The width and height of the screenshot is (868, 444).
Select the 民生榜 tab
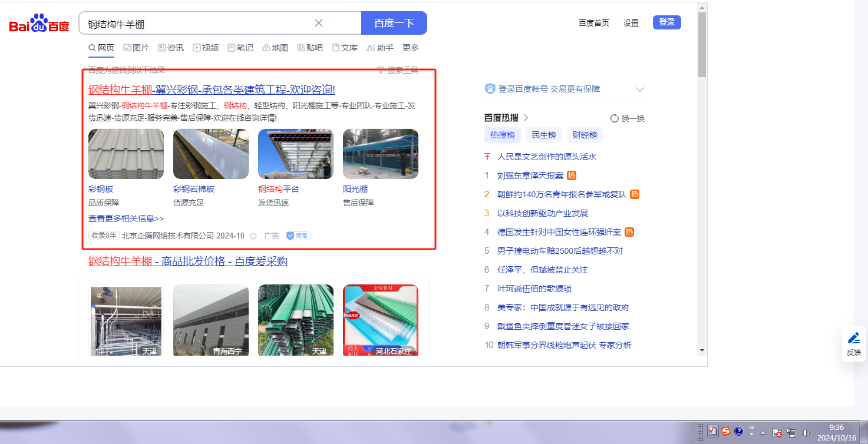point(544,135)
